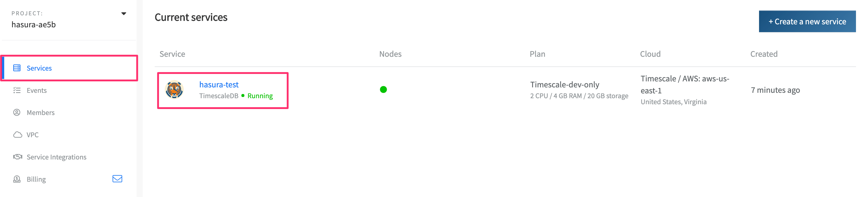Click the green node status dot
Viewport: 868px width, 197px height.
(383, 90)
